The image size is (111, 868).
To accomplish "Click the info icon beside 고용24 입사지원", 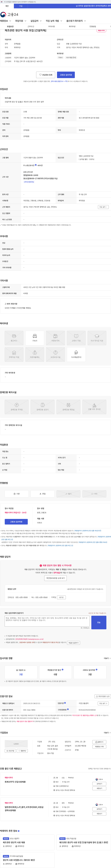I will (x=97, y=670).
